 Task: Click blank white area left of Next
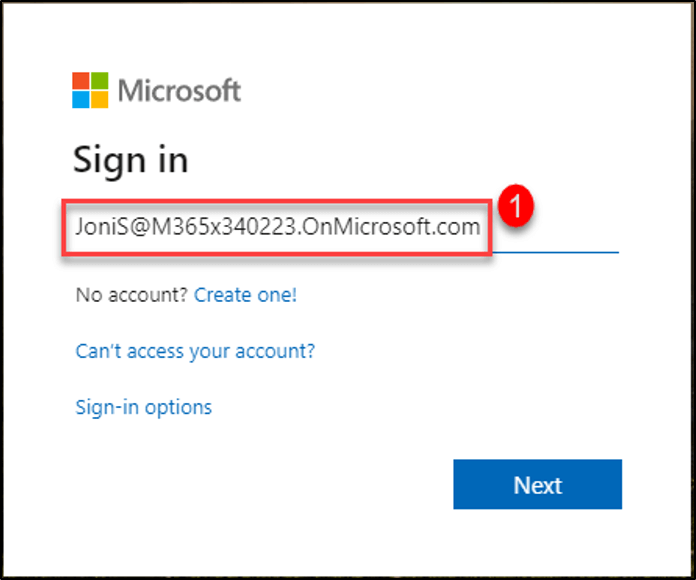coord(300,485)
